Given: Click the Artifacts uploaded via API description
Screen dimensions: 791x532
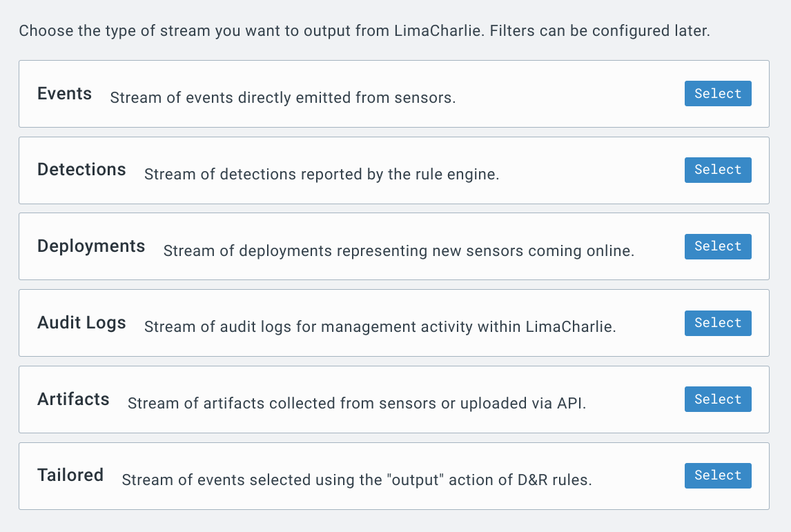Looking at the screenshot, I should point(357,404).
